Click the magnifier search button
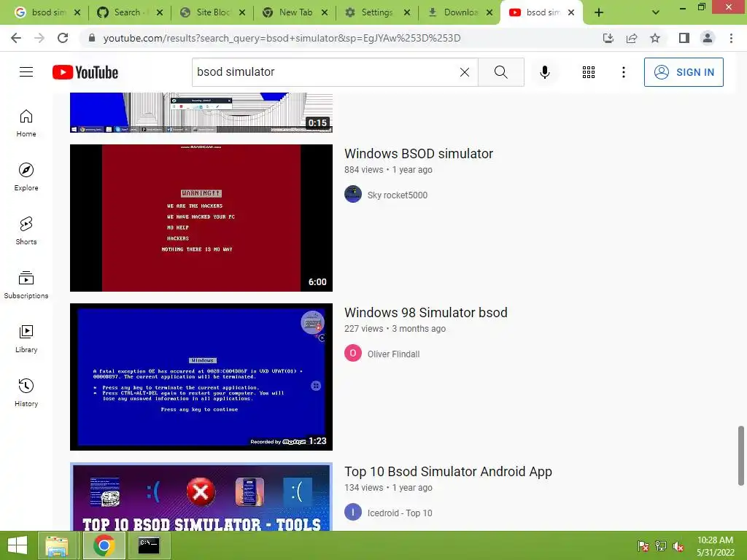 [x=500, y=72]
